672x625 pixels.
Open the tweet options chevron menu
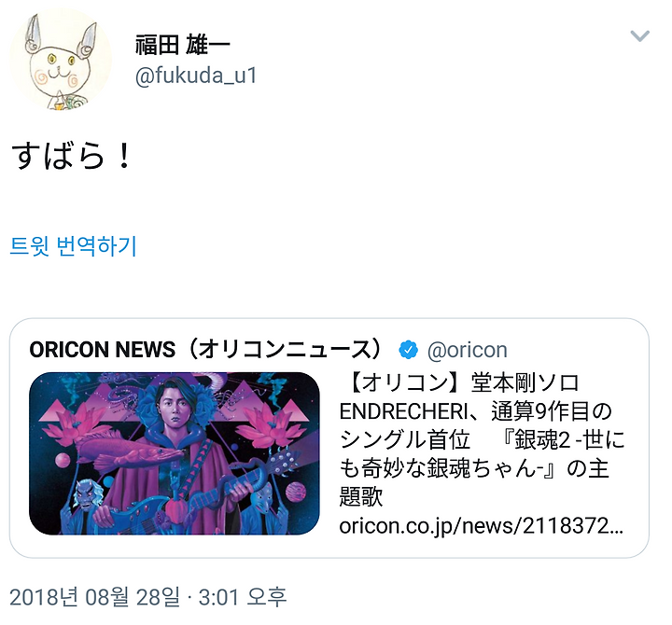pos(639,35)
